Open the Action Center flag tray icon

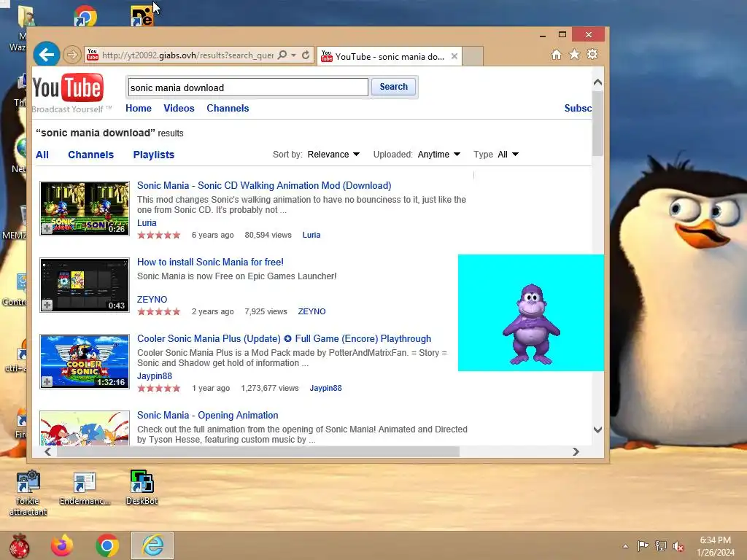click(643, 545)
